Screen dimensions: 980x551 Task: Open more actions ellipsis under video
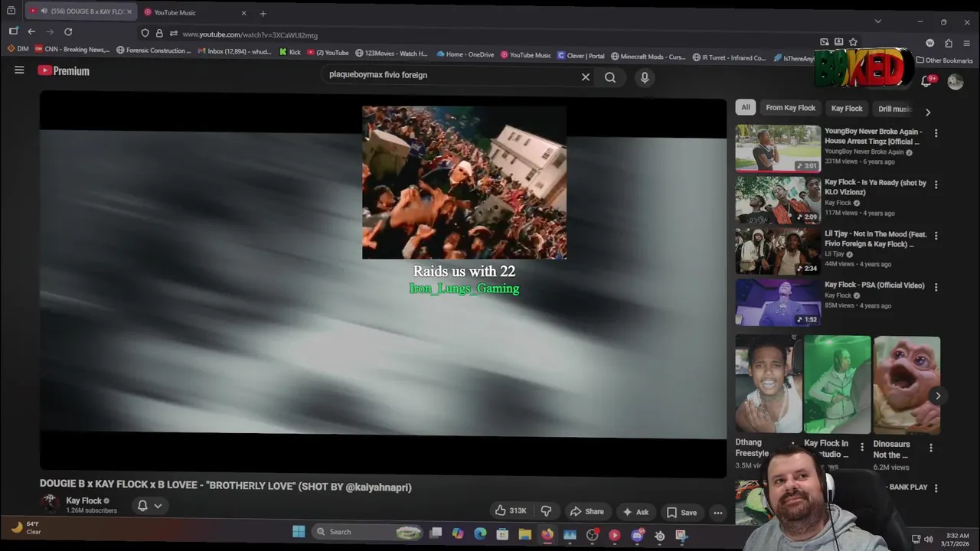(718, 512)
